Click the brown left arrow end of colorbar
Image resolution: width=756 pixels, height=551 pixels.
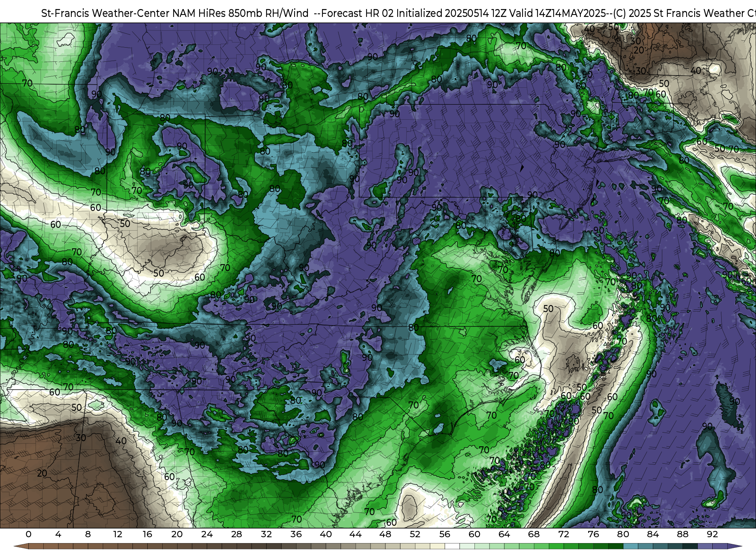pos(21,546)
